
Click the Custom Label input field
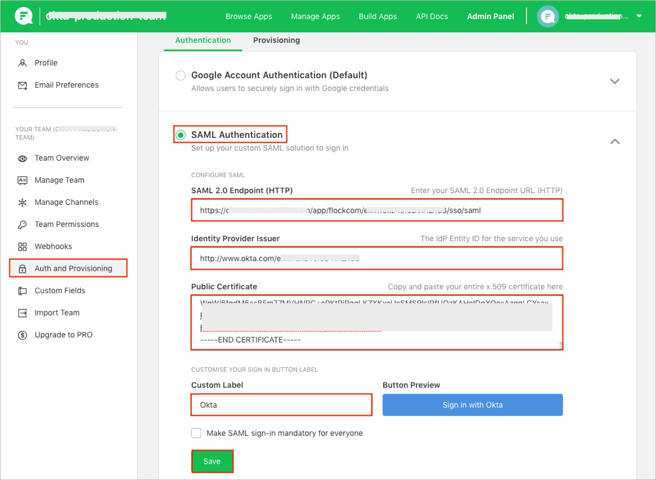281,405
